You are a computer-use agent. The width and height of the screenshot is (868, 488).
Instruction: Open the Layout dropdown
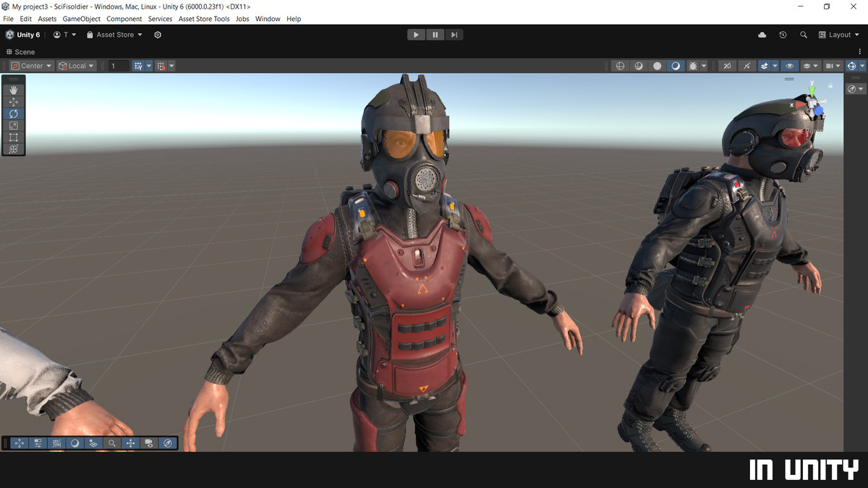pyautogui.click(x=840, y=35)
